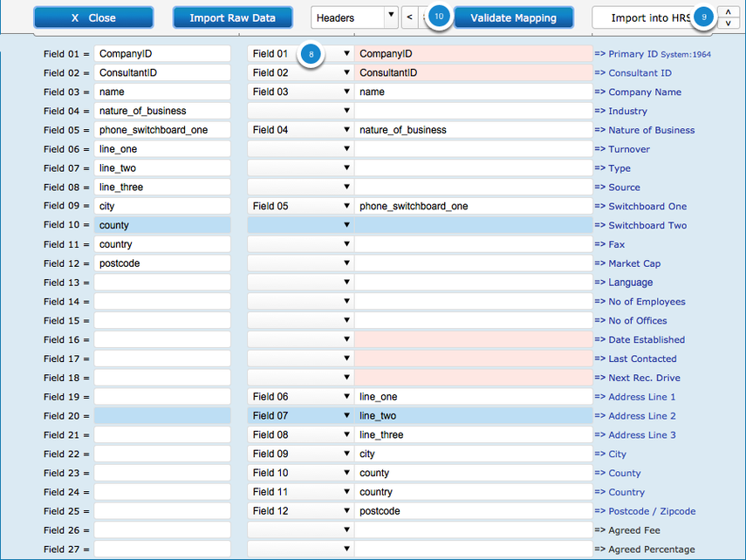Viewport: 746px width, 560px height.
Task: Click the empty Field 20 highlighted input
Action: click(162, 416)
